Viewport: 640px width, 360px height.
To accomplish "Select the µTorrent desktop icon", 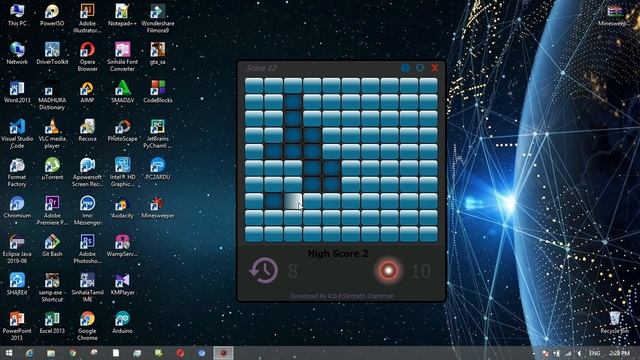I will tap(52, 168).
